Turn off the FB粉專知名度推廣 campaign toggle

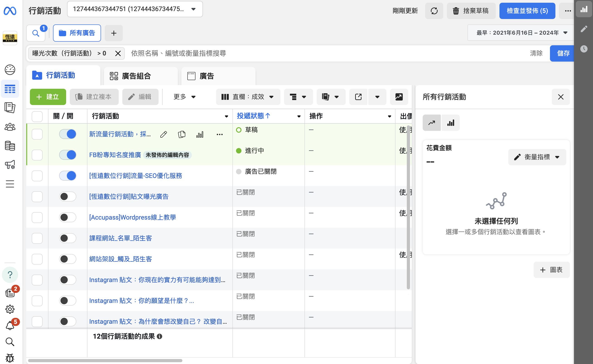click(68, 155)
